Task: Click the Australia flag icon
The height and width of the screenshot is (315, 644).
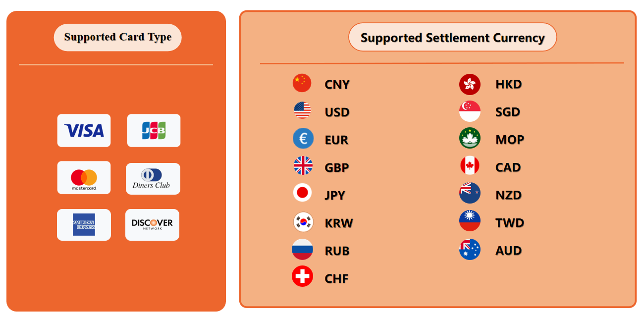Action: pos(470,250)
